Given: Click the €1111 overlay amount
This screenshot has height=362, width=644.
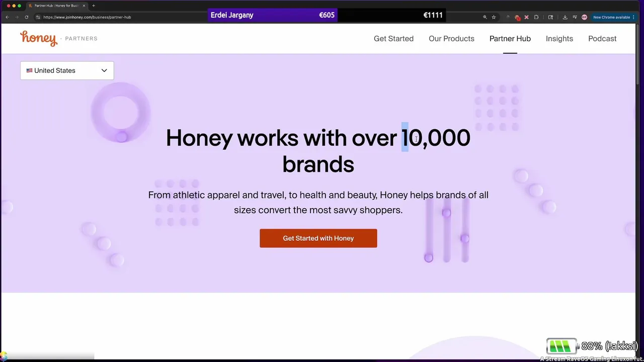Looking at the screenshot, I should coord(433,15).
